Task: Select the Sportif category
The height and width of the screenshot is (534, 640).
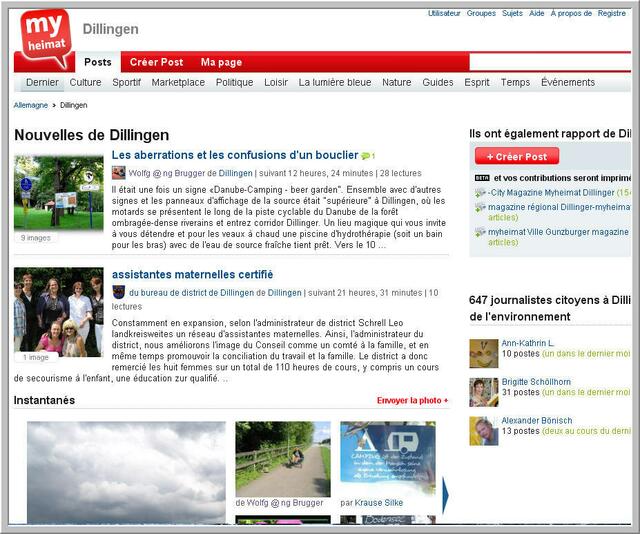Action: click(x=127, y=82)
